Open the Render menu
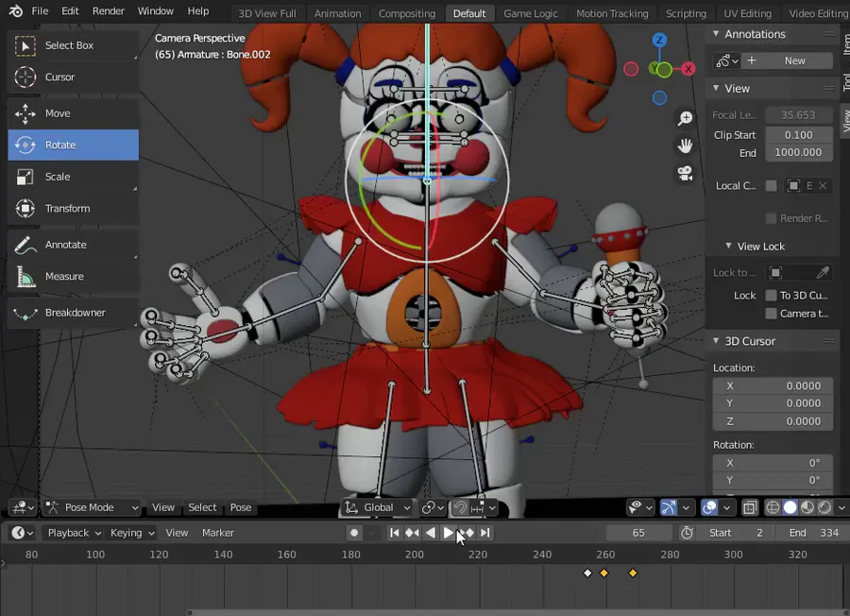This screenshot has height=616, width=850. 108,10
